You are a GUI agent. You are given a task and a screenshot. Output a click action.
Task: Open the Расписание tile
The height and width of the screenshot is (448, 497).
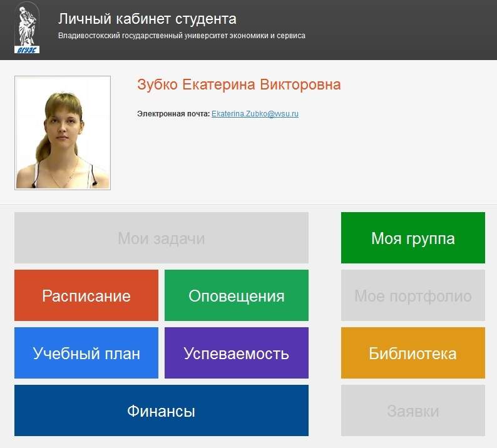point(86,295)
